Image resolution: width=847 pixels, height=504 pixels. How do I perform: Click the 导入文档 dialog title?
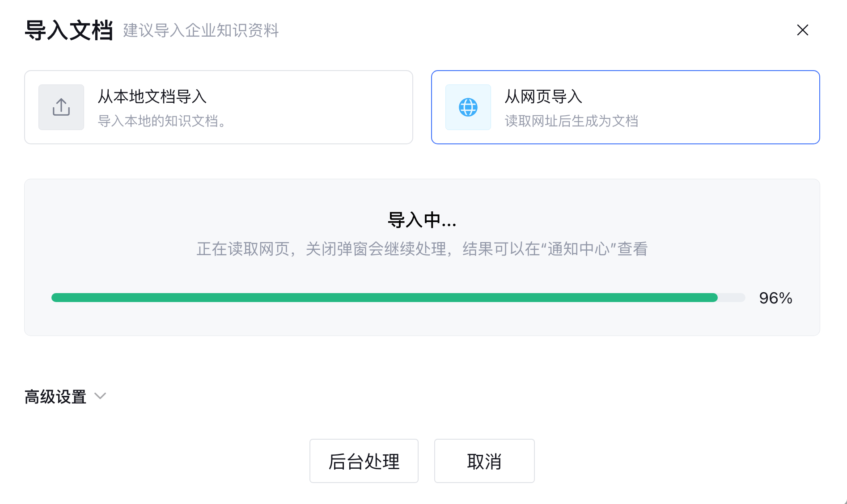coord(69,30)
